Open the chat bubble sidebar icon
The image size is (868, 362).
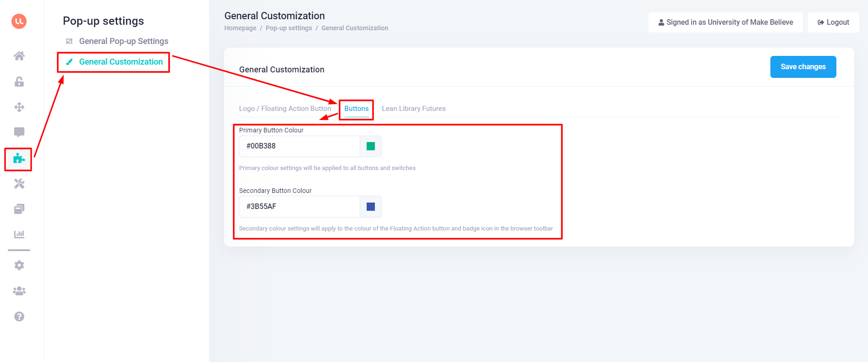[19, 132]
